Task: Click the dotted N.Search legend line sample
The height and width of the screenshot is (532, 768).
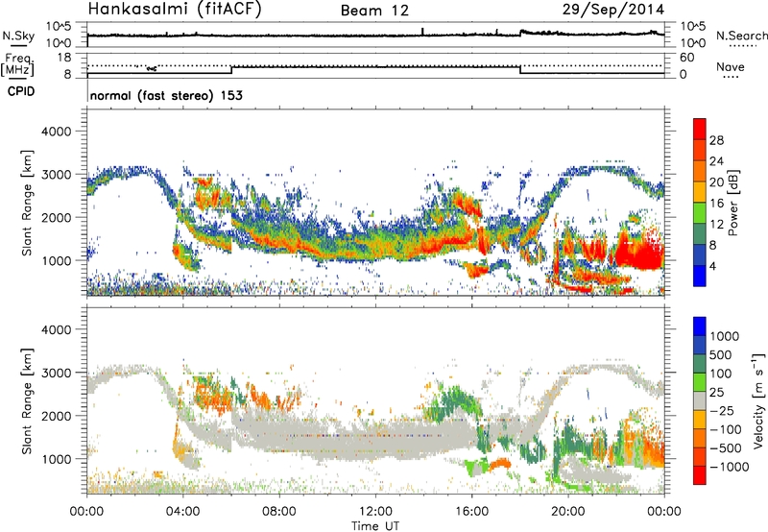Action: (743, 46)
